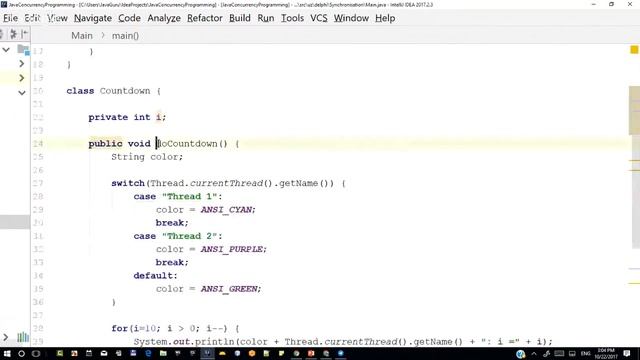Click the 'class Countdown' declaration text
Image resolution: width=640 pixels, height=360 pixels.
[x=108, y=91]
